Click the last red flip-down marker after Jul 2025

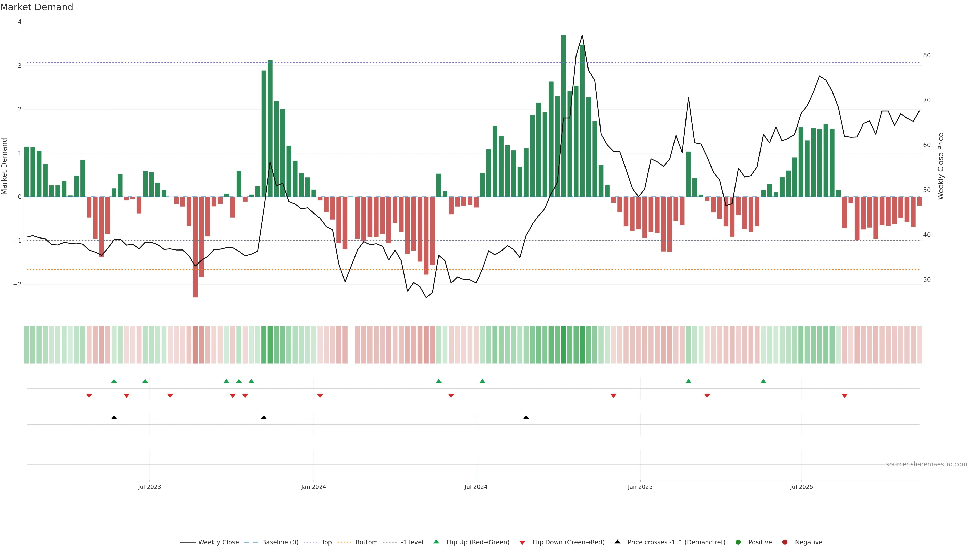pos(844,396)
